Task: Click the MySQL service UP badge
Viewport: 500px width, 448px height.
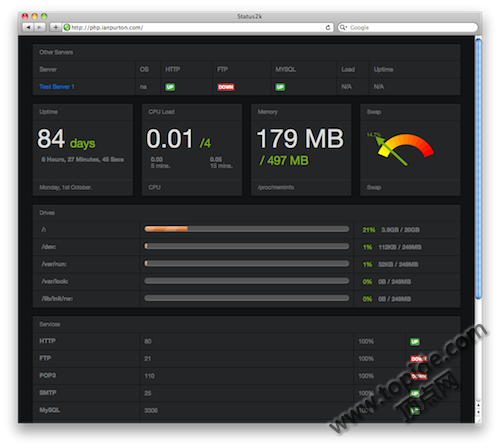Action: point(415,411)
